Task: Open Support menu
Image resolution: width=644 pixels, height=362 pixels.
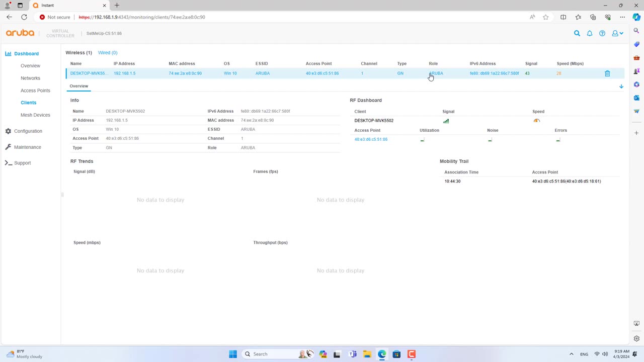Action: [x=23, y=163]
